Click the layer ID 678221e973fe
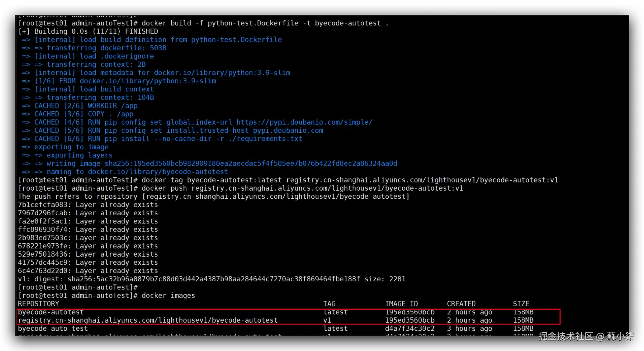This screenshot has height=351, width=644. [x=43, y=246]
